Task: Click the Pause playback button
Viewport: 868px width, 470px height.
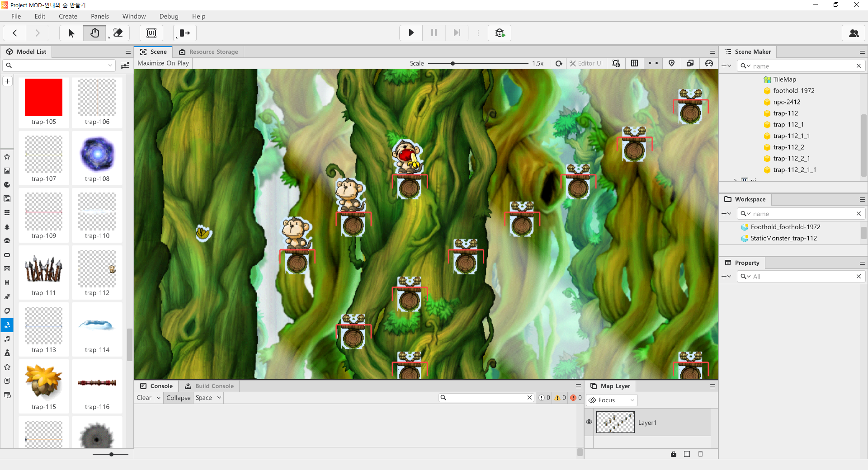Action: [x=434, y=33]
